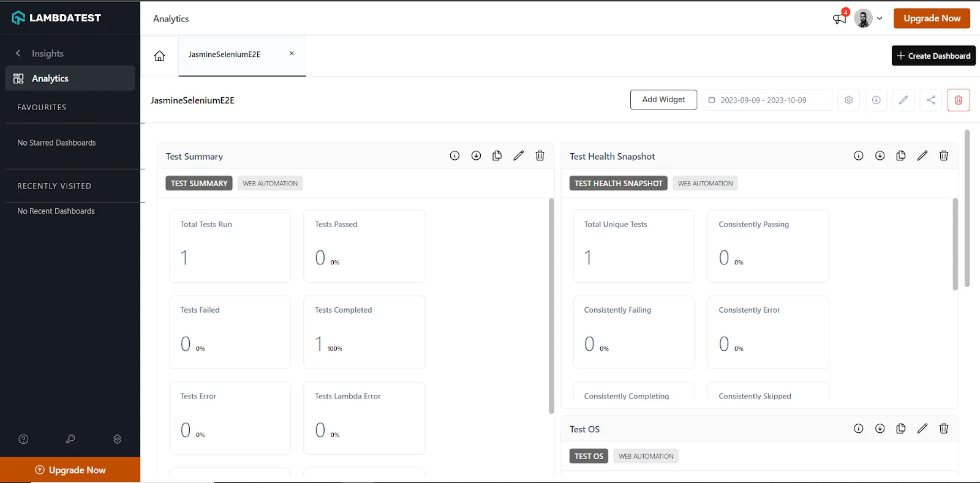980x483 pixels.
Task: Select the Total Unique Tests card
Action: pos(634,246)
